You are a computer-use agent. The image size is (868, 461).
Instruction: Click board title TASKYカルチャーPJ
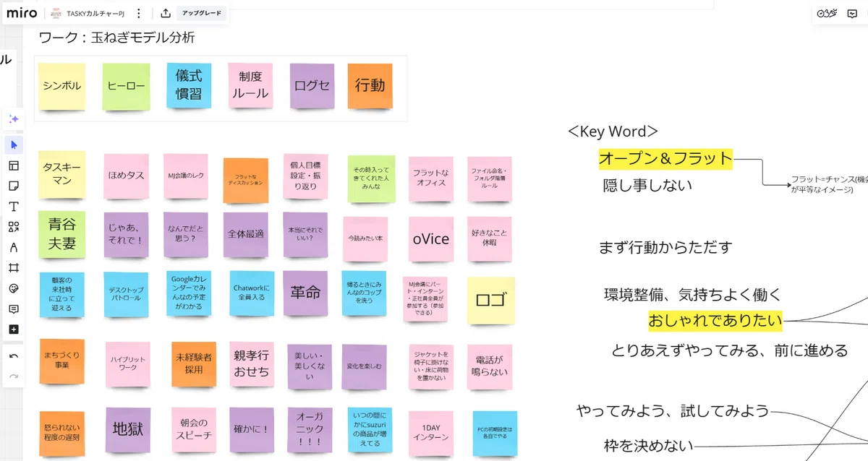pos(96,13)
